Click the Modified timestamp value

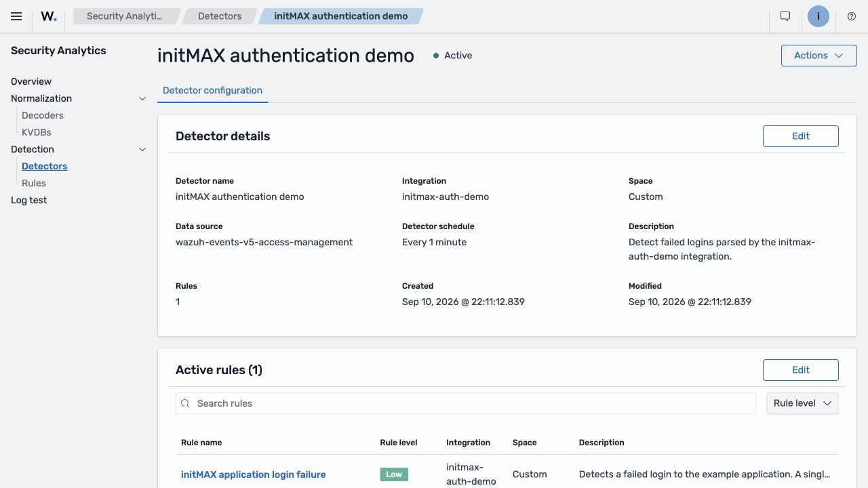(x=690, y=302)
